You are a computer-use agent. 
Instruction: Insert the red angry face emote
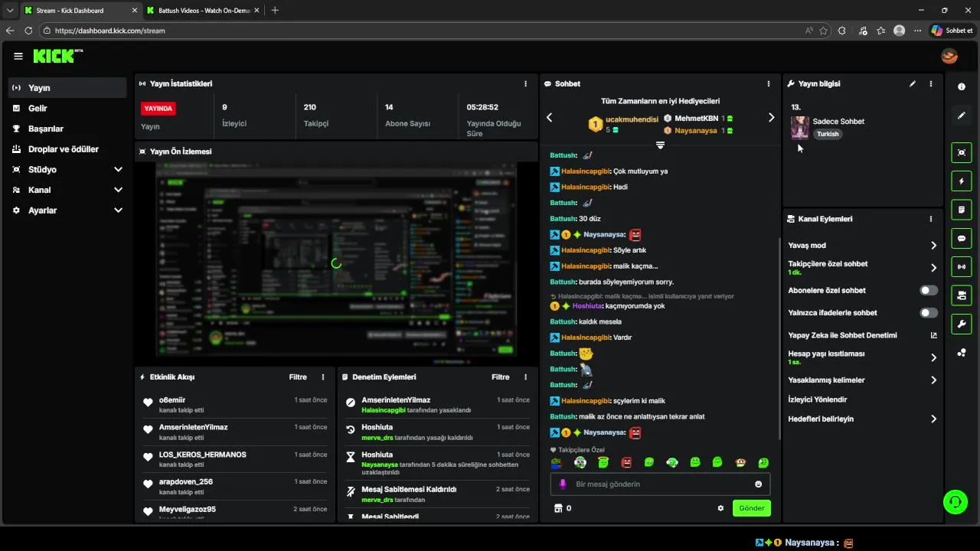(x=626, y=463)
